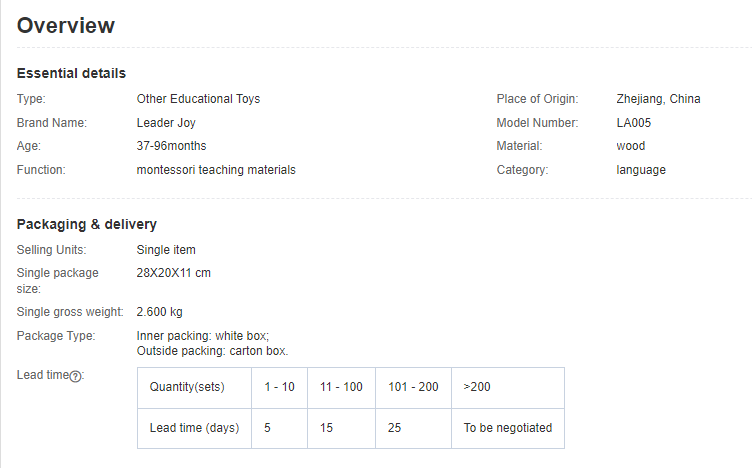Click the Single item selling units value

[x=166, y=250]
